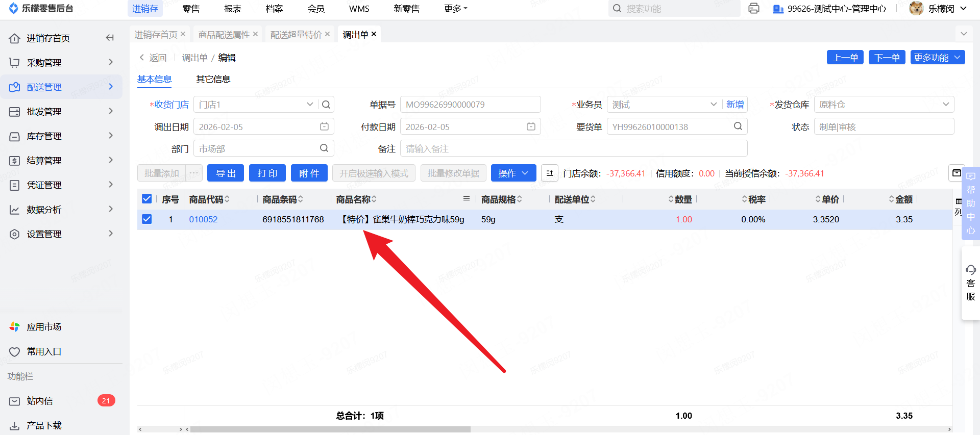Click the printer icon in top bar

click(754, 9)
